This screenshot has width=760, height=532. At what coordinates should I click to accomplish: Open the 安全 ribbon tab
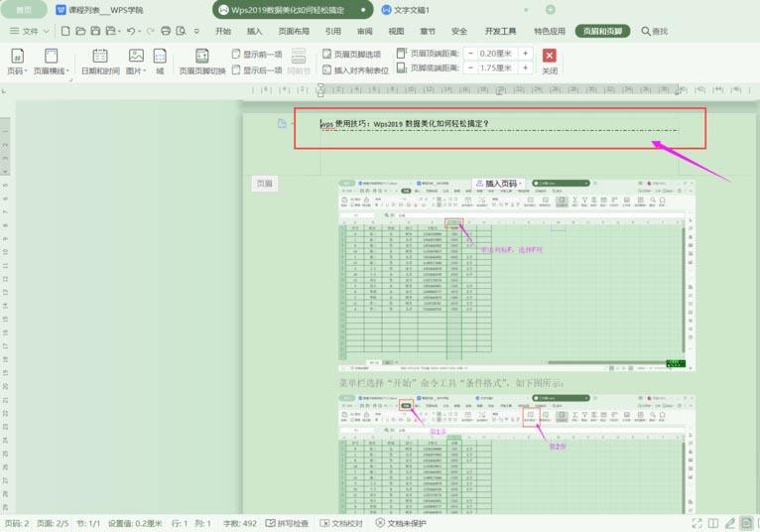(x=459, y=31)
